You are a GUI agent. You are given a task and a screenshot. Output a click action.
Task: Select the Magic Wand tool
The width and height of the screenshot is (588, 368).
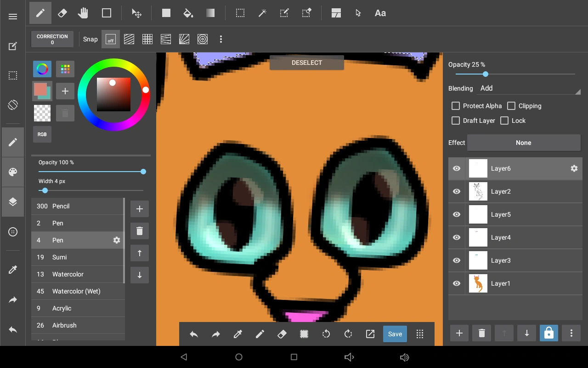pos(262,13)
